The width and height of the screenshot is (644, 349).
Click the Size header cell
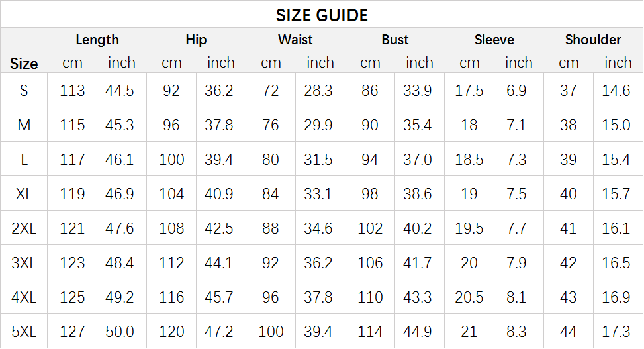point(24,64)
